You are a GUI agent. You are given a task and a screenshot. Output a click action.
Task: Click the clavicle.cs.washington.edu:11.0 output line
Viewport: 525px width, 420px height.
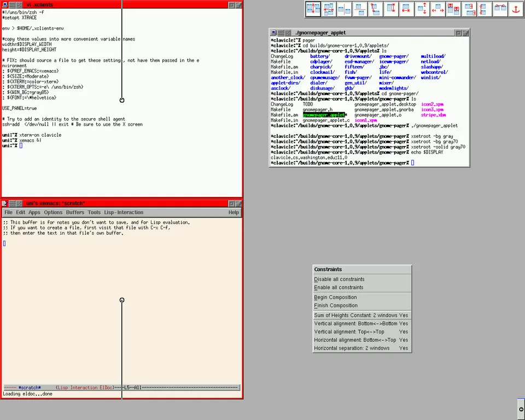(309, 157)
